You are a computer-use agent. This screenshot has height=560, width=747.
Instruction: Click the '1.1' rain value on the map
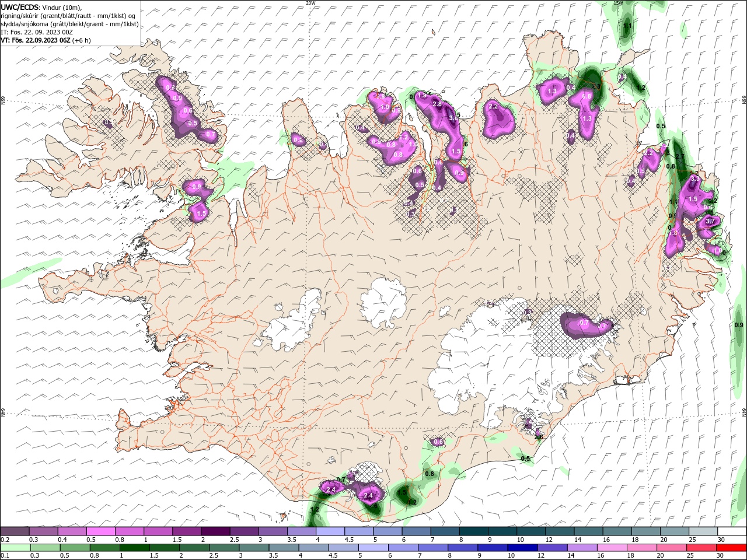628,26
